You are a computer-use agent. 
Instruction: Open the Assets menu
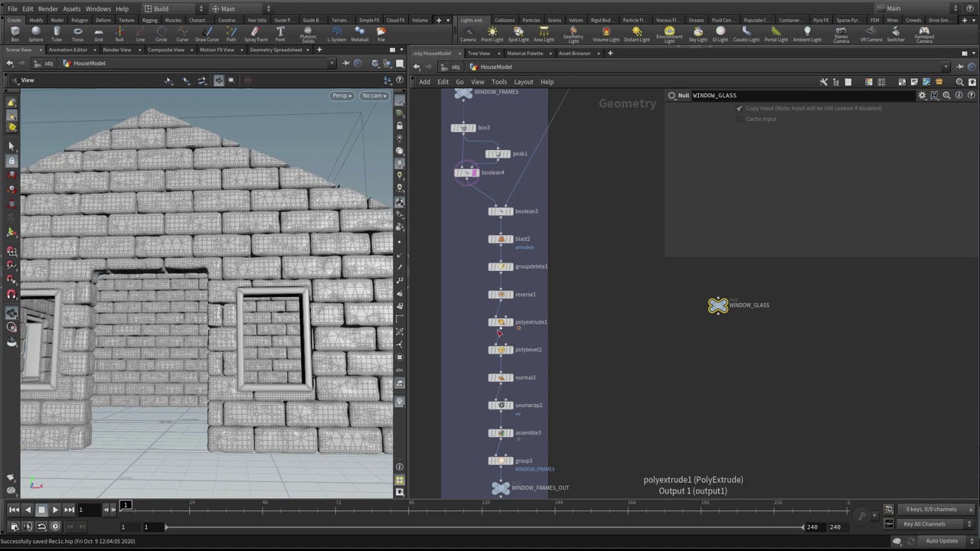tap(72, 8)
